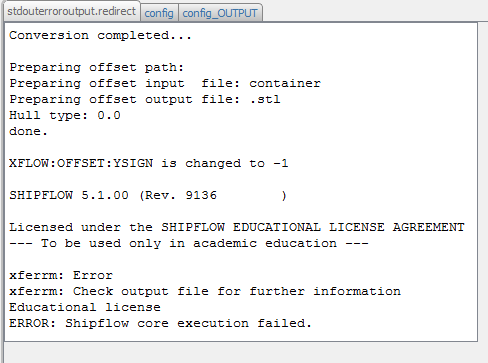Click the '.stl' output file text
The image size is (488, 363).
[265, 99]
